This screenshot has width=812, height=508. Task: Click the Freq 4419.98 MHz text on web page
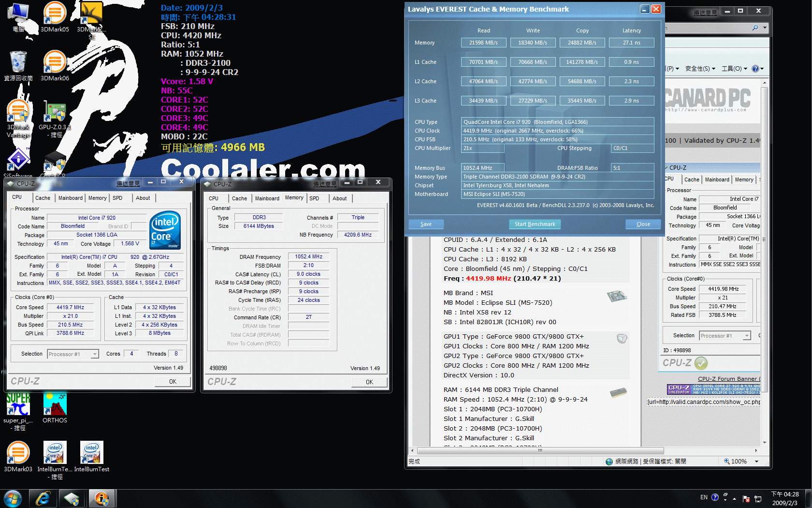[502, 278]
